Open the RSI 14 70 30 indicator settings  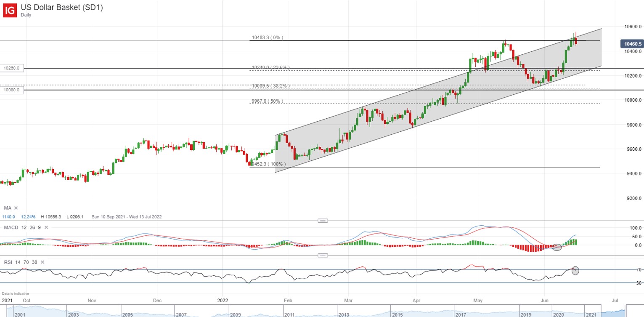(x=21, y=262)
